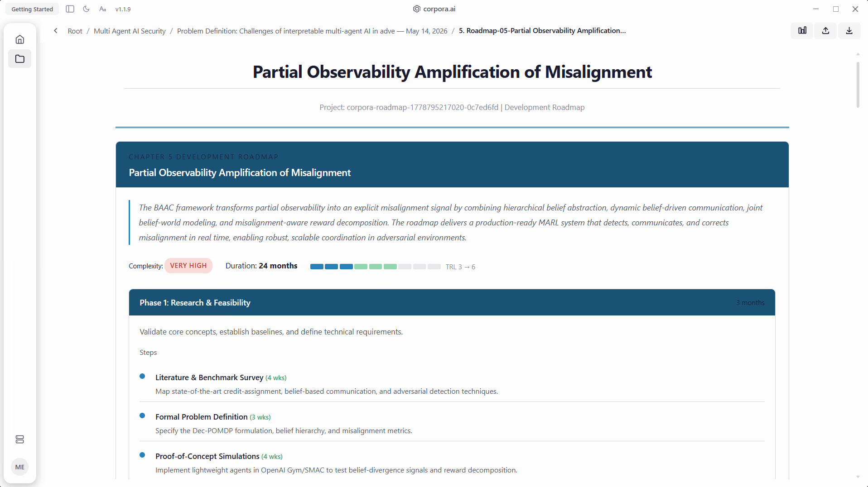Screen dimensions: 868x487
Task: Open the Home icon in sidebar
Action: (x=20, y=39)
